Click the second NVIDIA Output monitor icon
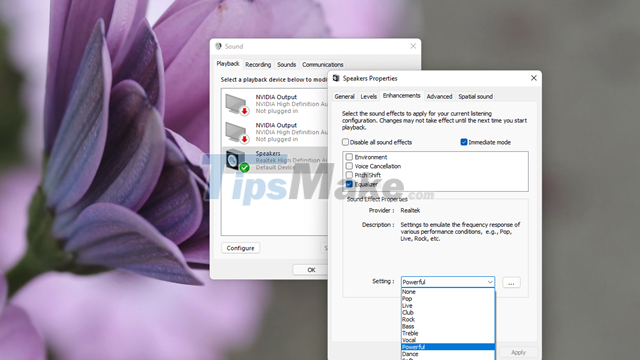 tap(237, 133)
